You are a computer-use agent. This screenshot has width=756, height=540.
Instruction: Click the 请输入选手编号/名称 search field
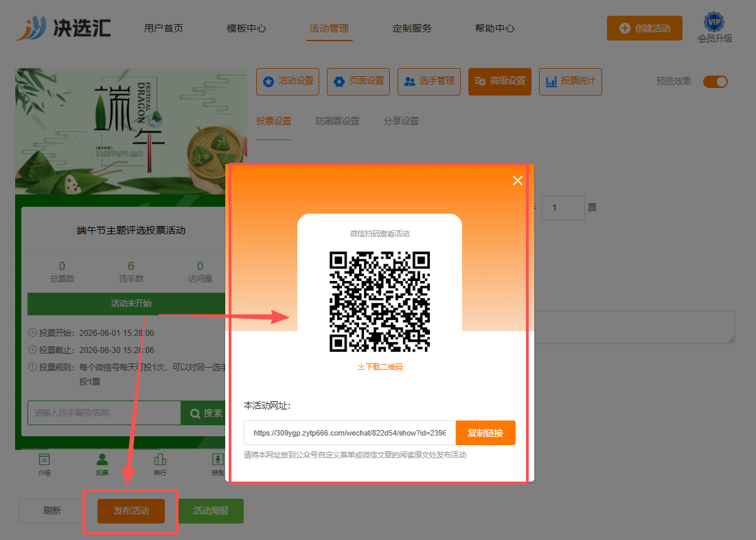click(x=104, y=413)
